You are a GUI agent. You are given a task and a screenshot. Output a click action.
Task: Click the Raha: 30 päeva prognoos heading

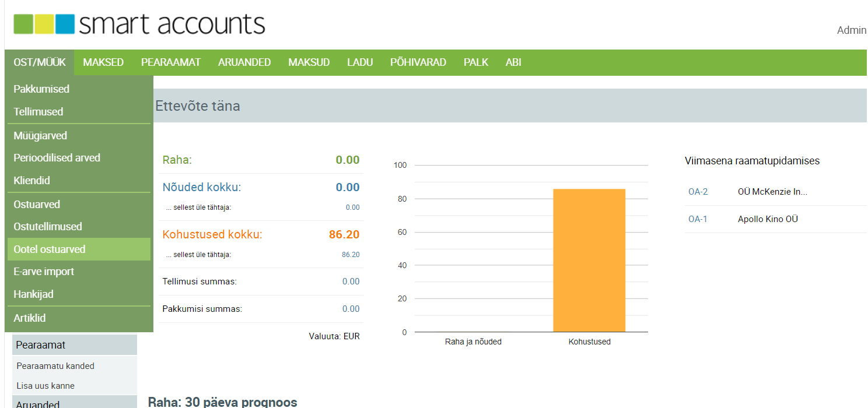pos(223,402)
